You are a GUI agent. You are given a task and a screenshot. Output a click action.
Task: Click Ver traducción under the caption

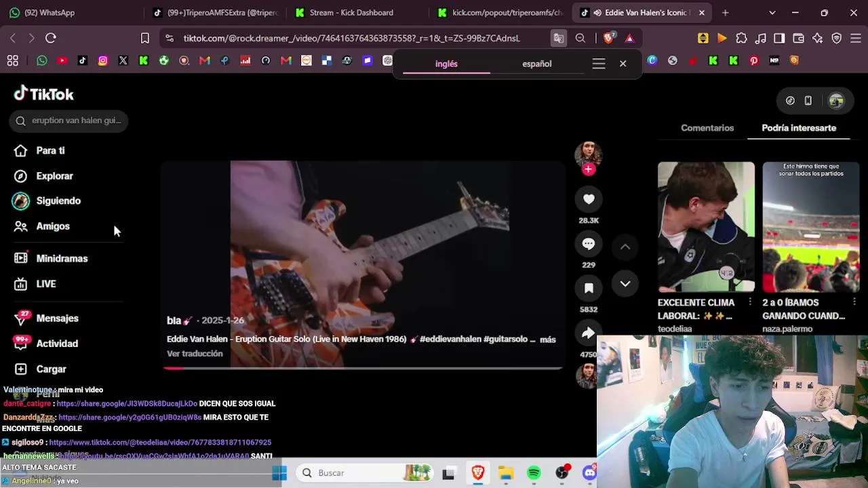click(x=195, y=354)
